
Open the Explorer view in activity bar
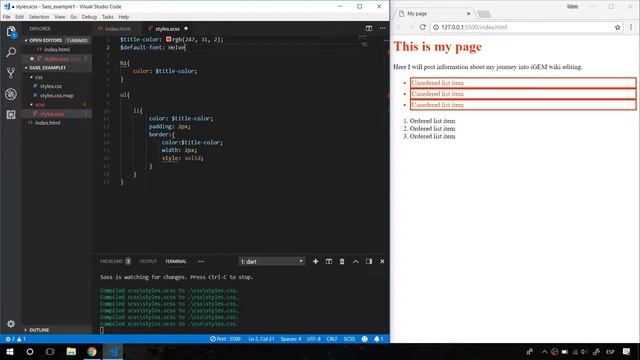click(11, 32)
